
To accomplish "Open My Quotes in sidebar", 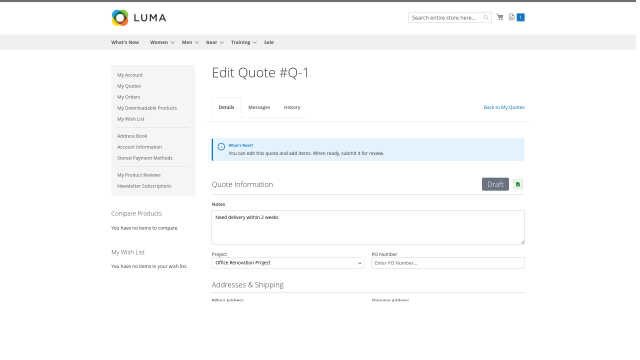I will [129, 86].
